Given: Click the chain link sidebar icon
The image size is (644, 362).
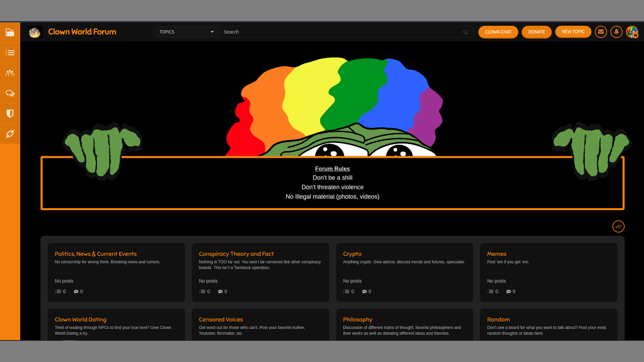Looking at the screenshot, I should click(10, 134).
